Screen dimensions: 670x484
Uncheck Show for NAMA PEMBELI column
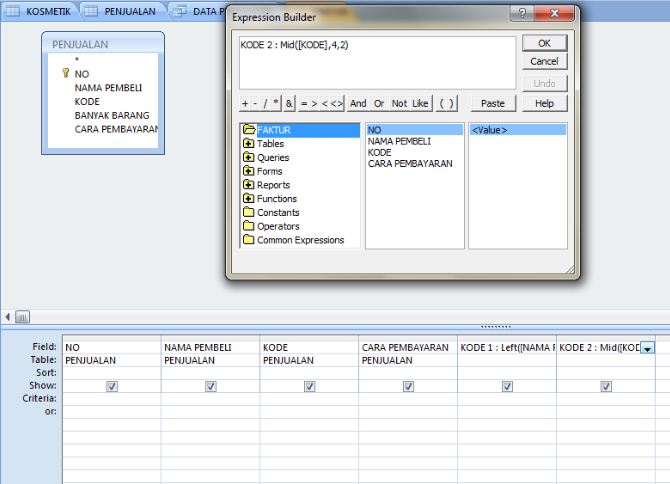click(x=211, y=386)
